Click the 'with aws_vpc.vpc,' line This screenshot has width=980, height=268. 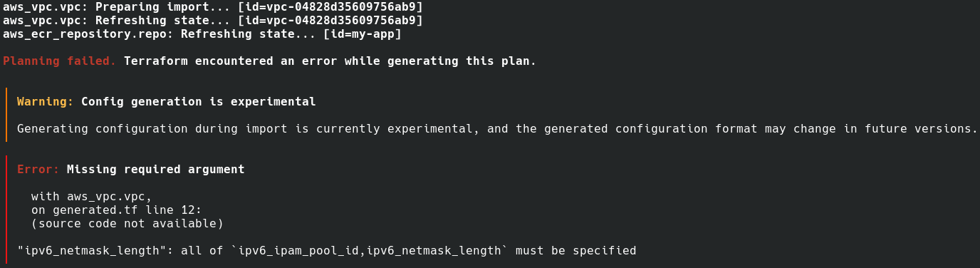pos(92,197)
